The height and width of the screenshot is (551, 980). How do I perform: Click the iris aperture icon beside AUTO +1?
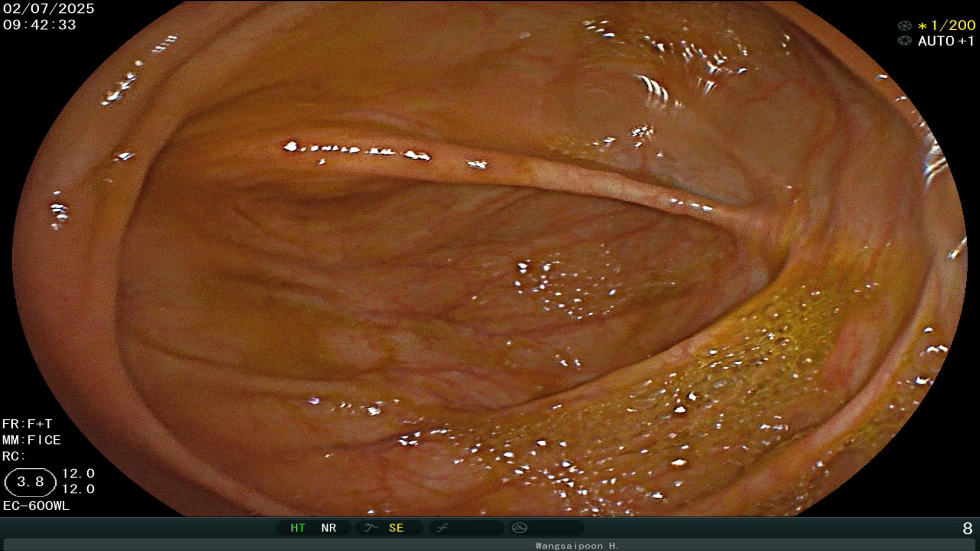(904, 41)
